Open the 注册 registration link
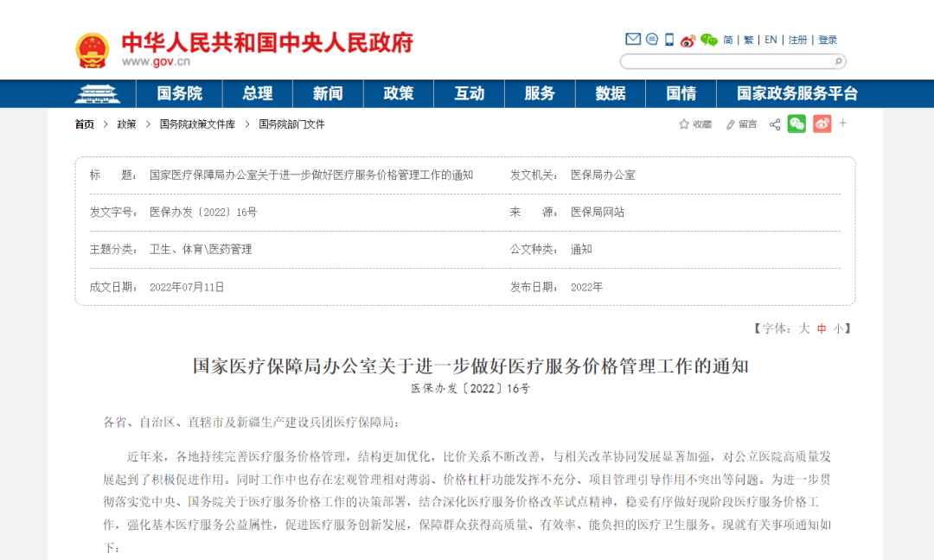This screenshot has height=560, width=934. point(796,39)
